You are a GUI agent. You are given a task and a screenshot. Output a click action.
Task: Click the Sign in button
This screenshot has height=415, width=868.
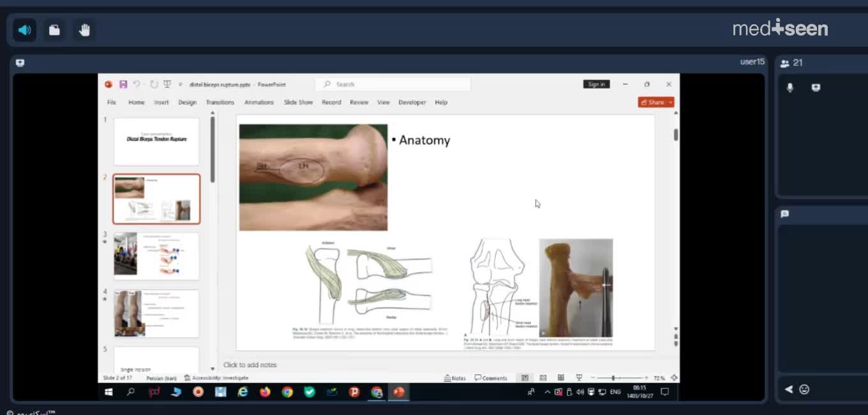click(x=597, y=84)
